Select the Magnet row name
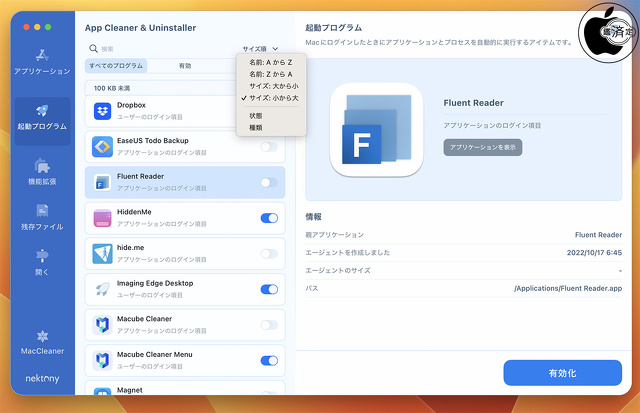 point(130,390)
